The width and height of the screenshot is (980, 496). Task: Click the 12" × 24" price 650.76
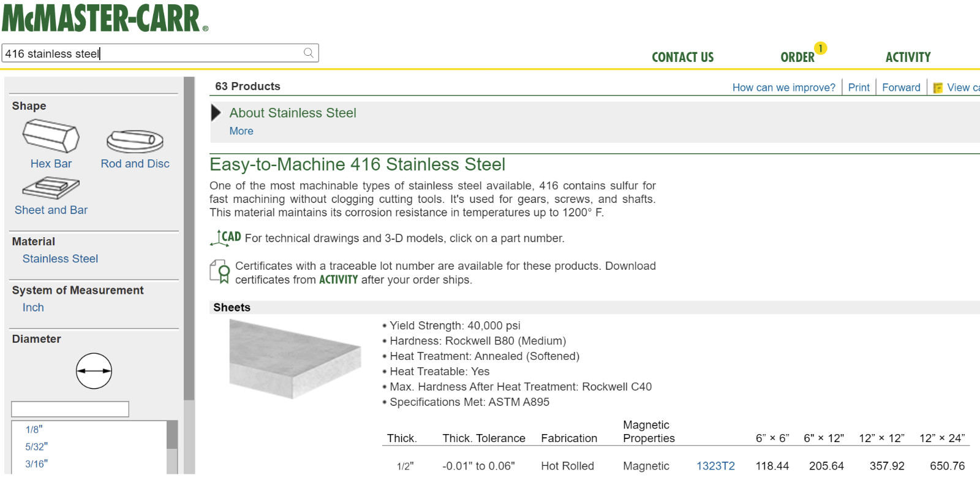click(947, 466)
